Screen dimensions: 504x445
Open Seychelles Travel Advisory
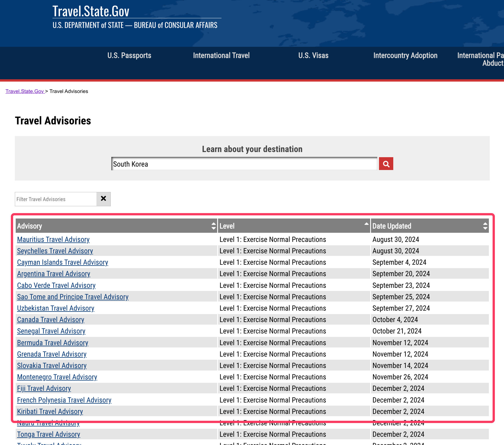[x=55, y=251]
